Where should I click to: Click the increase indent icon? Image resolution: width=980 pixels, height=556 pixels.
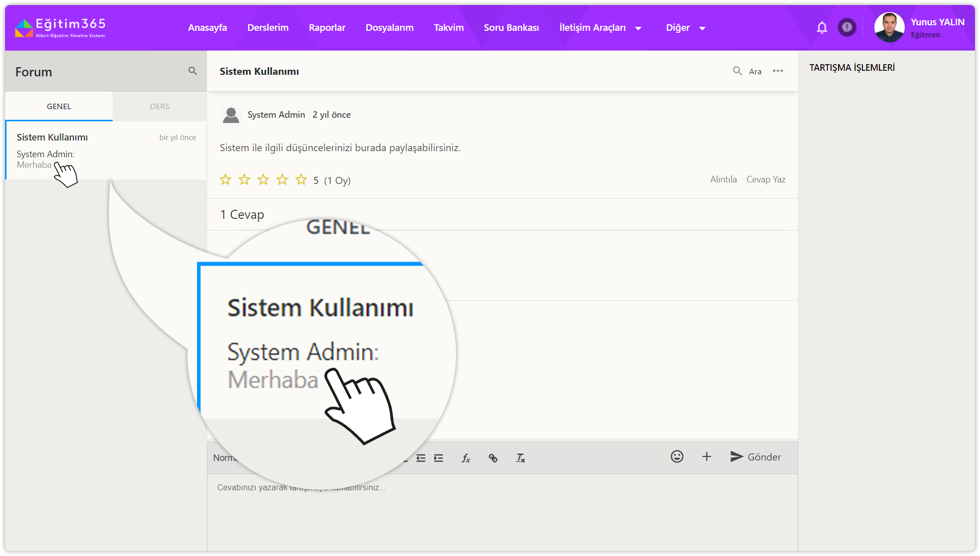tap(438, 458)
